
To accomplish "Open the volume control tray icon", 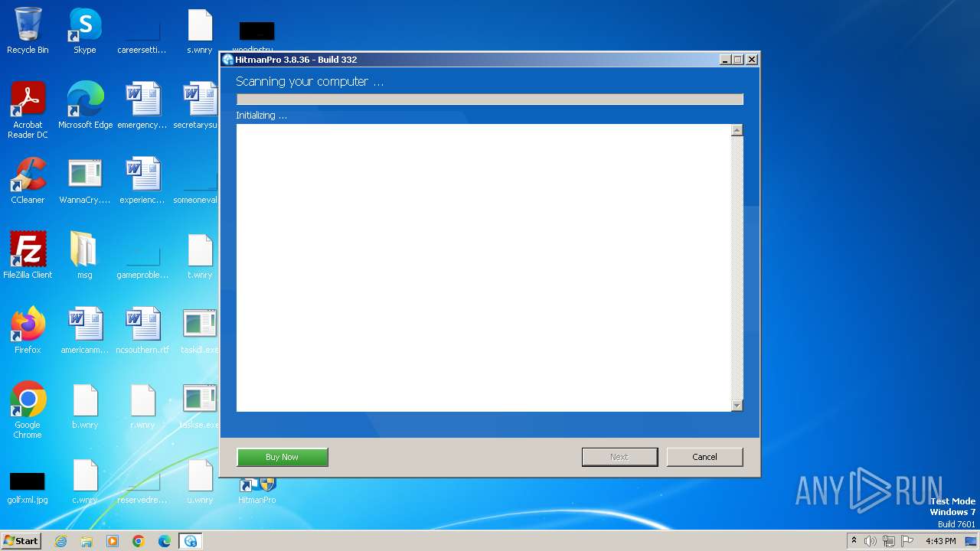I will click(871, 541).
